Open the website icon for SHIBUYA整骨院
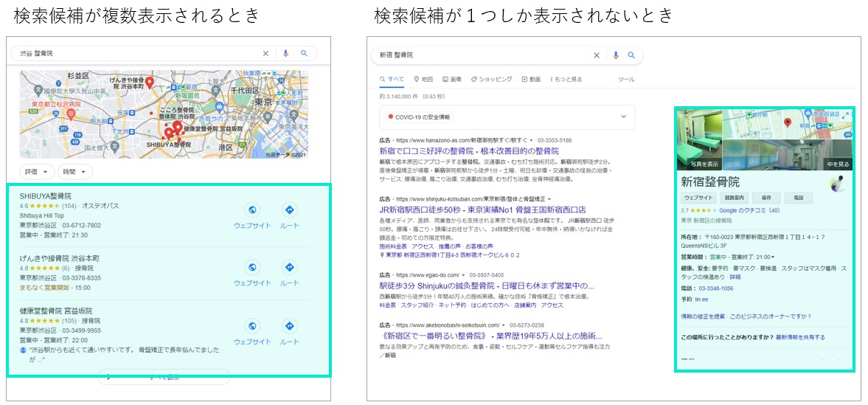Image resolution: width=868 pixels, height=405 pixels. pyautogui.click(x=252, y=210)
